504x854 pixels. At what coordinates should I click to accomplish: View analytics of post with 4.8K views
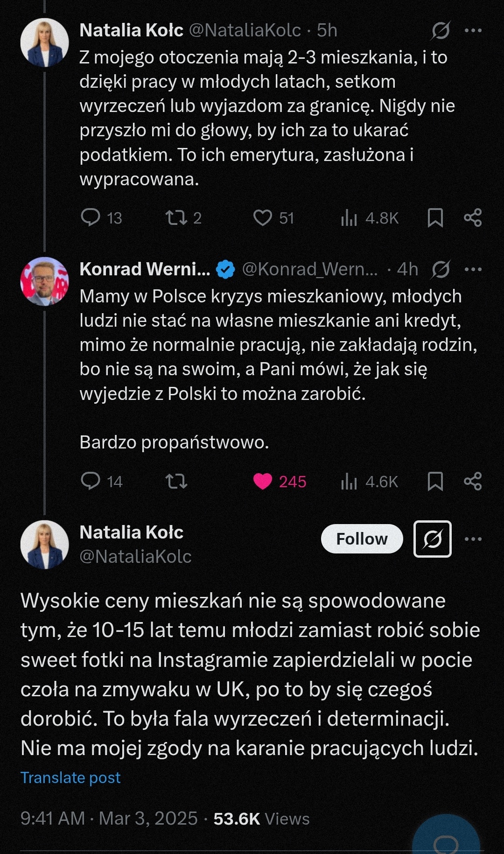[349, 217]
